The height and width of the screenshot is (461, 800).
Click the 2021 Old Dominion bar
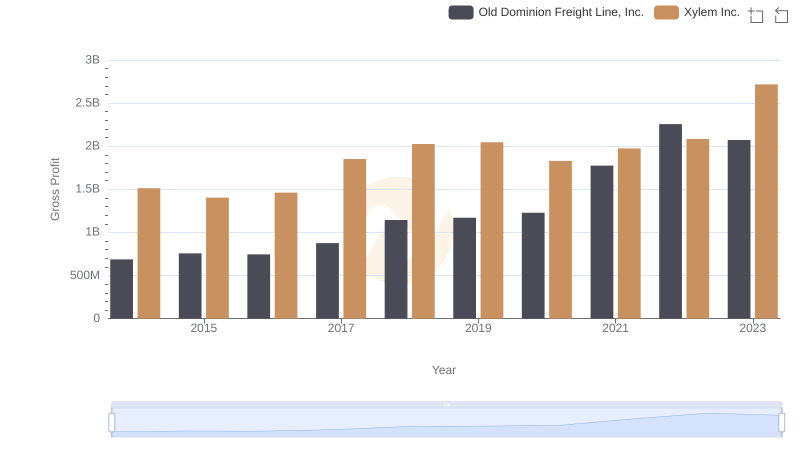pos(602,242)
